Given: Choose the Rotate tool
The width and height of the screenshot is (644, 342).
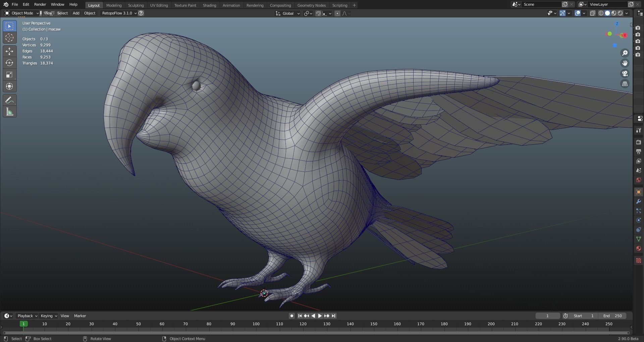Looking at the screenshot, I should click(x=9, y=63).
